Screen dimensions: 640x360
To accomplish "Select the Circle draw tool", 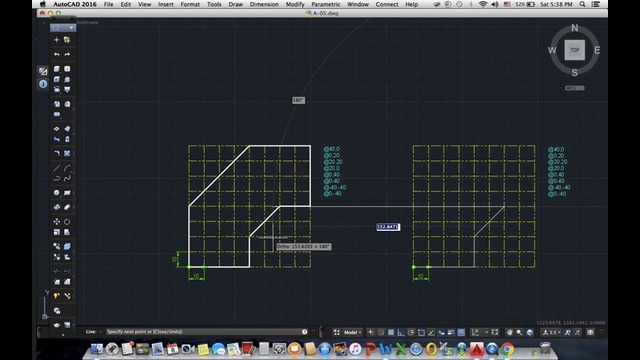I will click(x=57, y=193).
